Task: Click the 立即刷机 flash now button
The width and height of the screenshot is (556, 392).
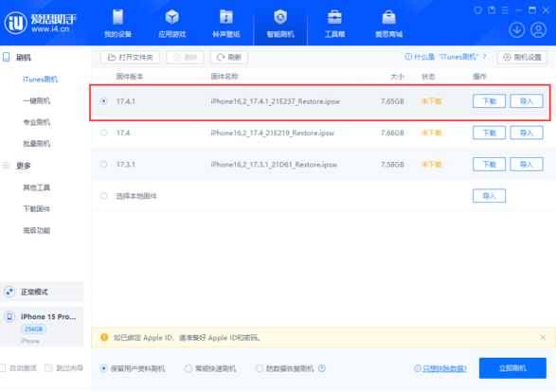Action: click(x=512, y=368)
